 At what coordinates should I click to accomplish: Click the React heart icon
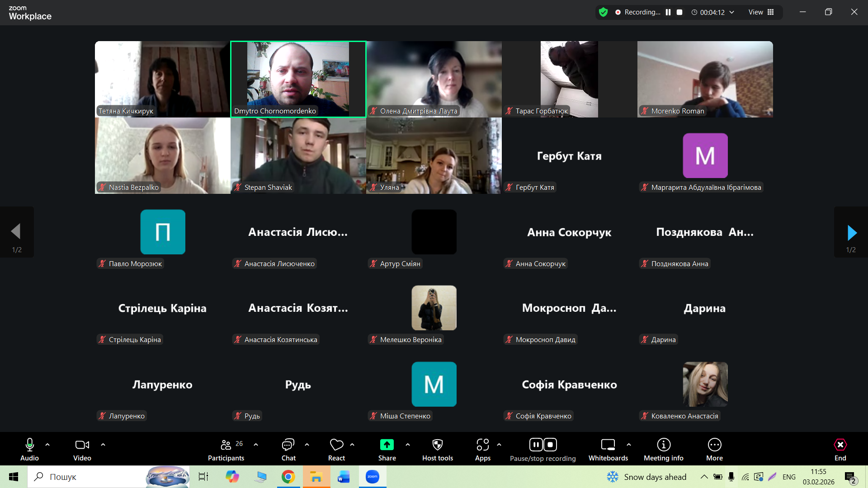pyautogui.click(x=336, y=445)
